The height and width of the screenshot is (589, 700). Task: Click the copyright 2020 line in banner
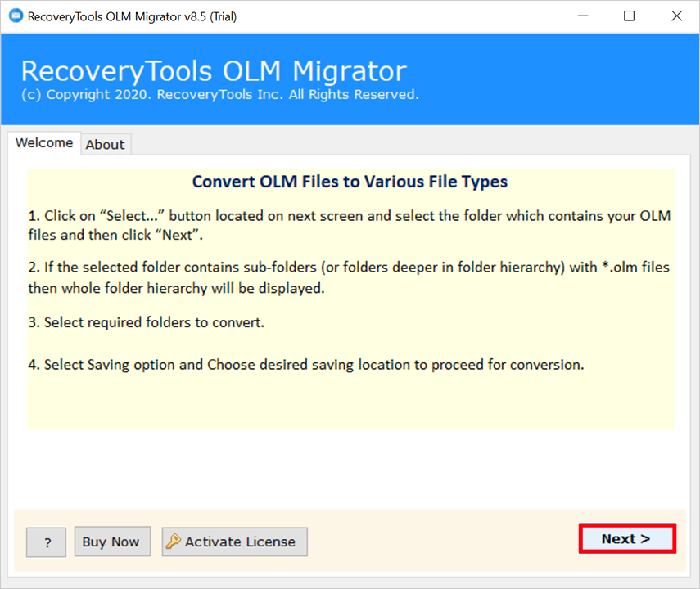219,95
